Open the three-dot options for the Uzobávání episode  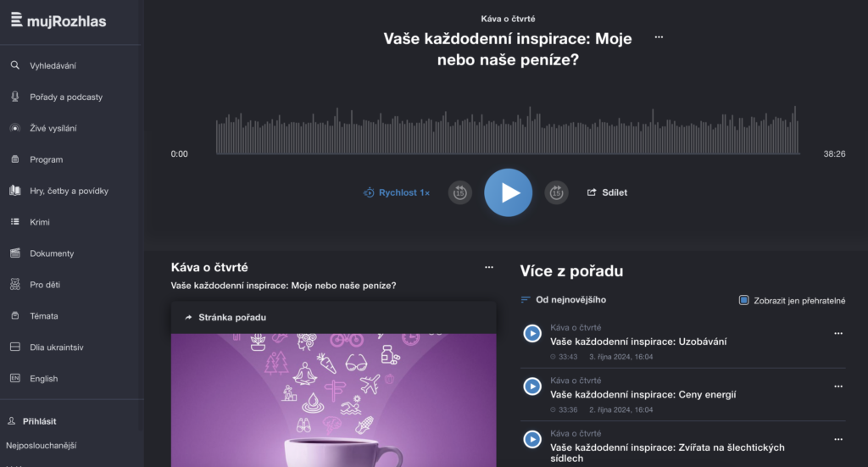tap(838, 334)
